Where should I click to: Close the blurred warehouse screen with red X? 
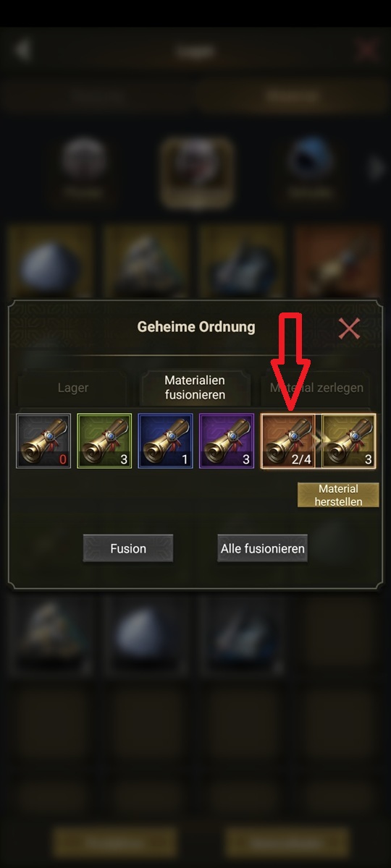pyautogui.click(x=368, y=50)
